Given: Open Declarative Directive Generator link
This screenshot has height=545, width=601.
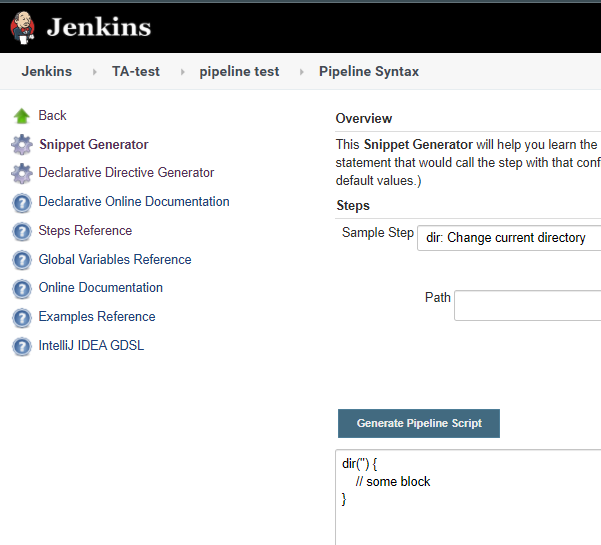Looking at the screenshot, I should [126, 172].
